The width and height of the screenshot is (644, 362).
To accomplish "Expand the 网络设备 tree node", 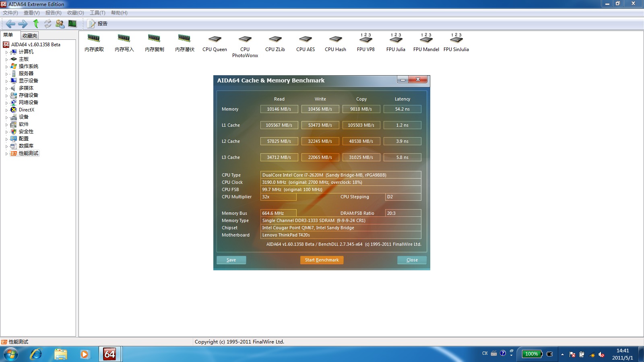I will tap(6, 103).
